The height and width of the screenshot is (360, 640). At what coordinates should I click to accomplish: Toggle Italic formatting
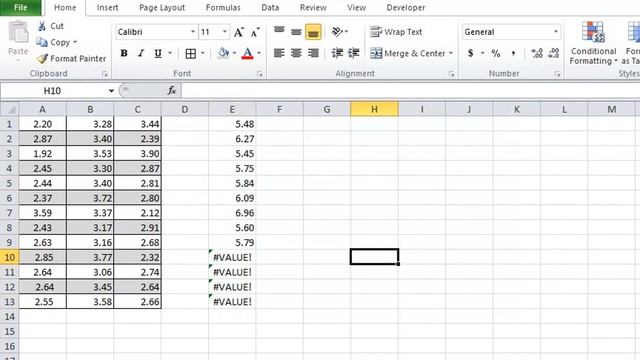coord(141,53)
